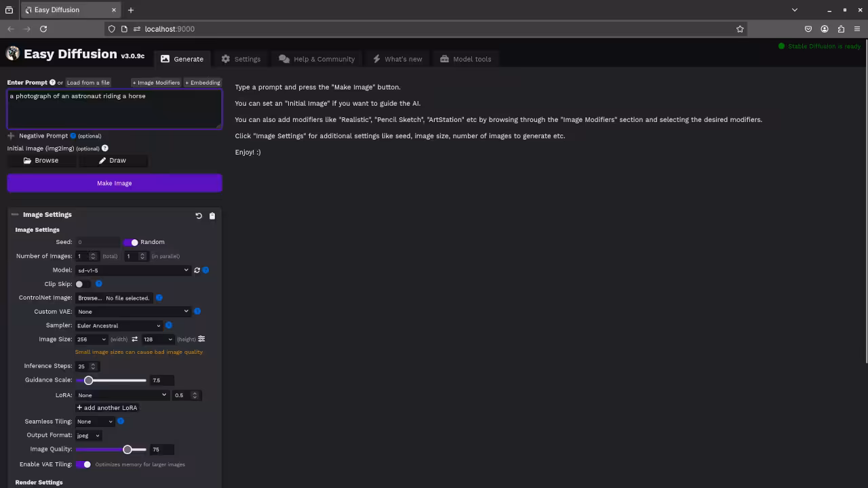Click trash icon in Image Settings header
The image size is (868, 488).
click(x=212, y=216)
